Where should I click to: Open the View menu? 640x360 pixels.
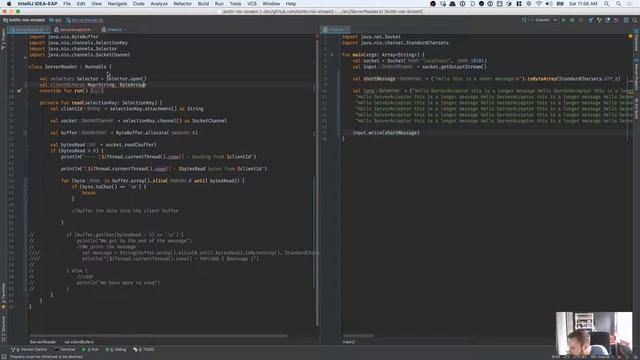[x=96, y=4]
